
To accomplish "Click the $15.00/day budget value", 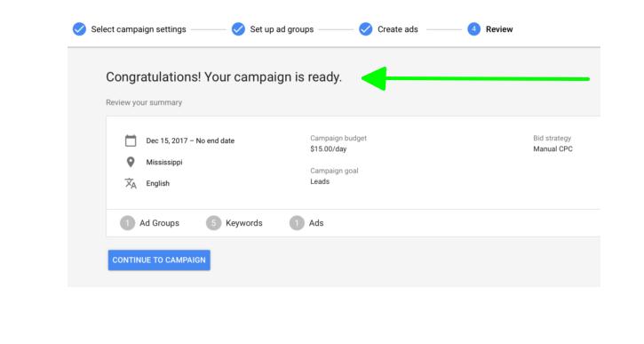I will tap(329, 148).
